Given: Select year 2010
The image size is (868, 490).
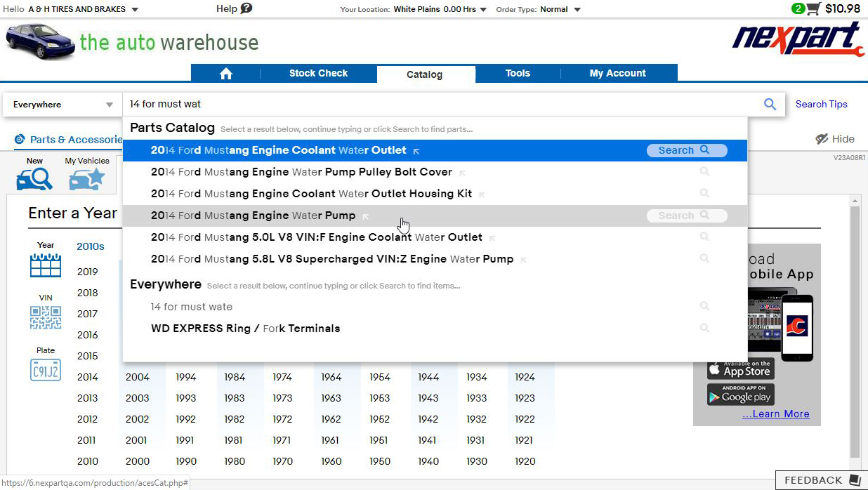Looking at the screenshot, I should (88, 461).
